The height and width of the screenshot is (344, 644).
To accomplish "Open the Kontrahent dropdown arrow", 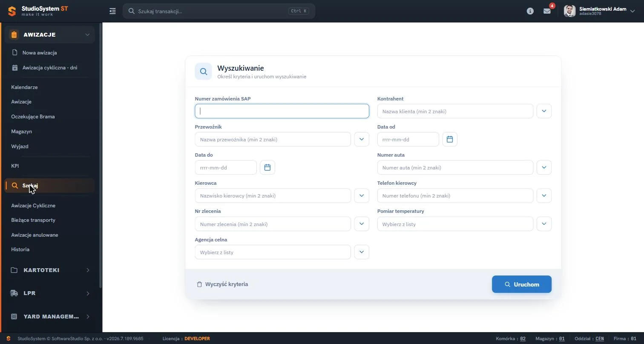I will pos(544,111).
